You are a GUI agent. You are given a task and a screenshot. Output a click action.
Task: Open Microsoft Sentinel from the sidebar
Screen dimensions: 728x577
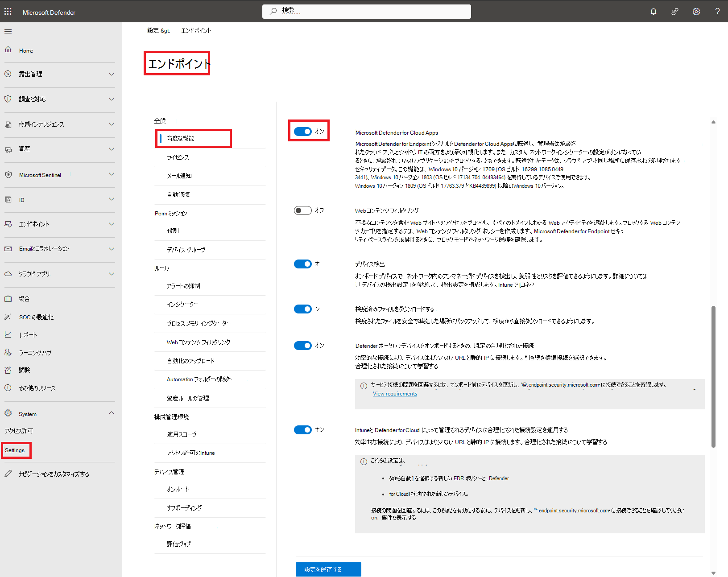coord(40,174)
